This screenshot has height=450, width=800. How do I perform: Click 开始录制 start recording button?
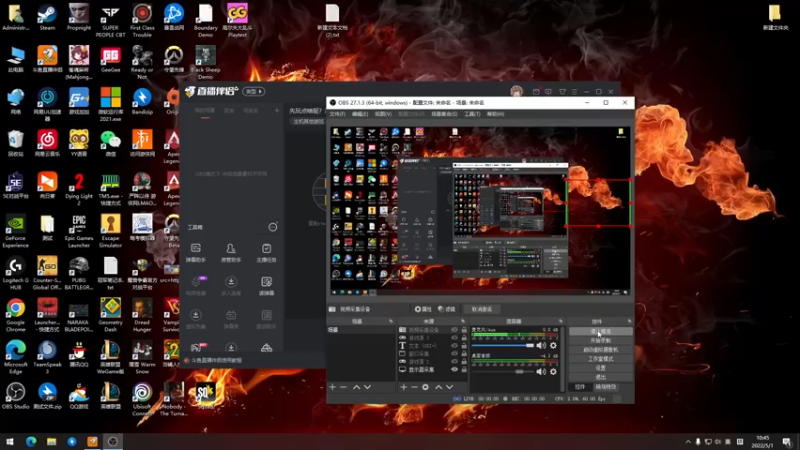click(601, 340)
